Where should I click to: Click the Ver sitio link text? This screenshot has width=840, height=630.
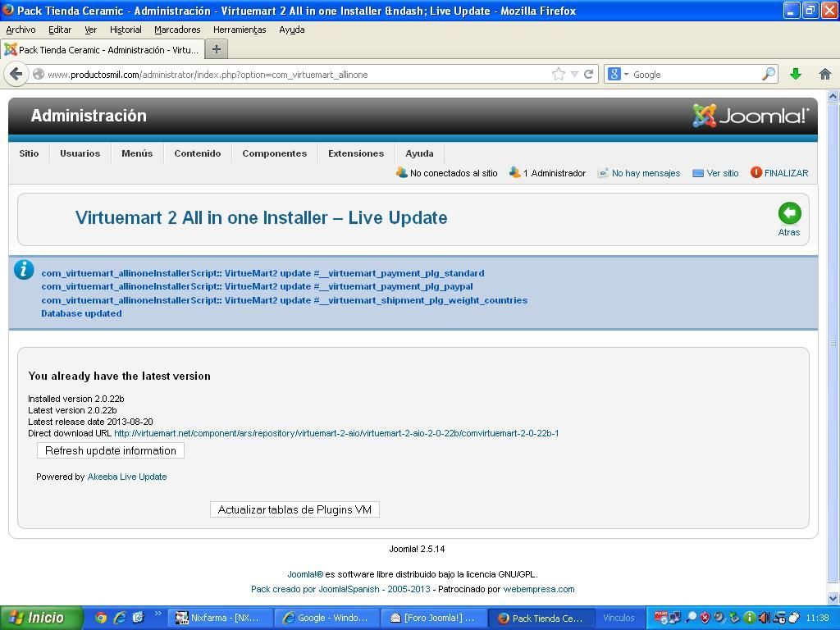[722, 173]
